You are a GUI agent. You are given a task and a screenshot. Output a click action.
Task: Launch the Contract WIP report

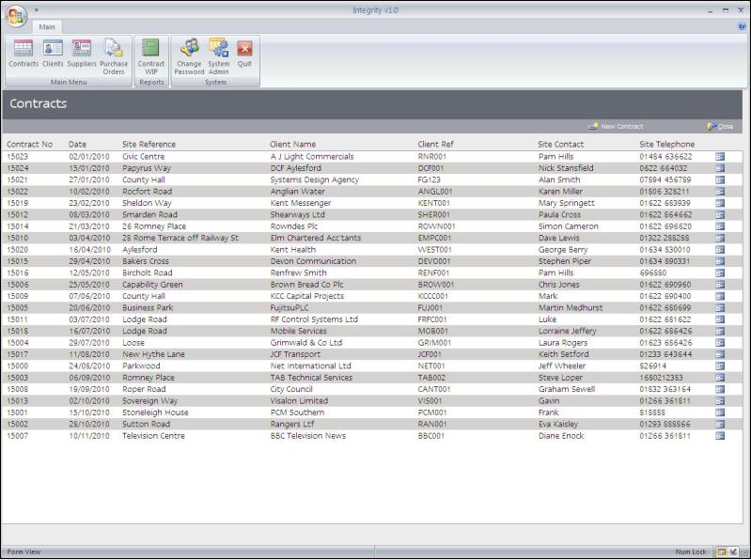click(x=150, y=54)
